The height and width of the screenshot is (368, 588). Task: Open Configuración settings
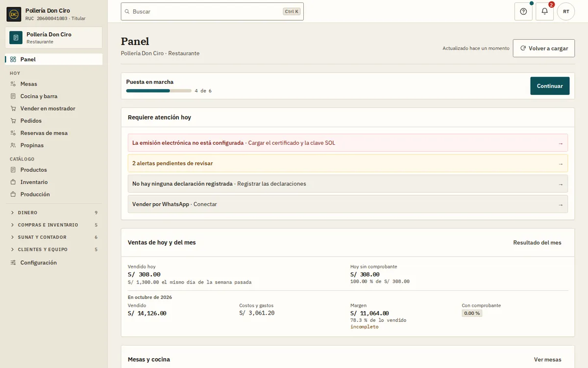(54, 263)
